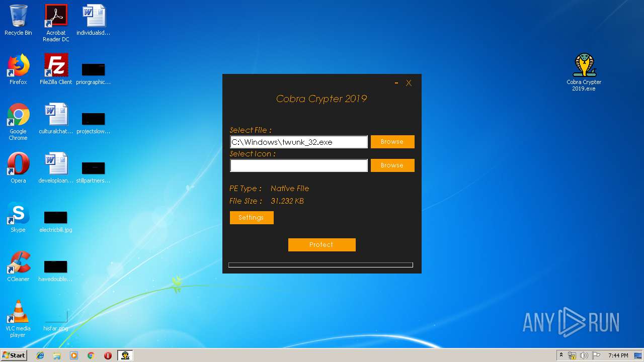Image resolution: width=644 pixels, height=362 pixels.
Task: Launch FileZilla Client shortcut
Action: point(56,69)
